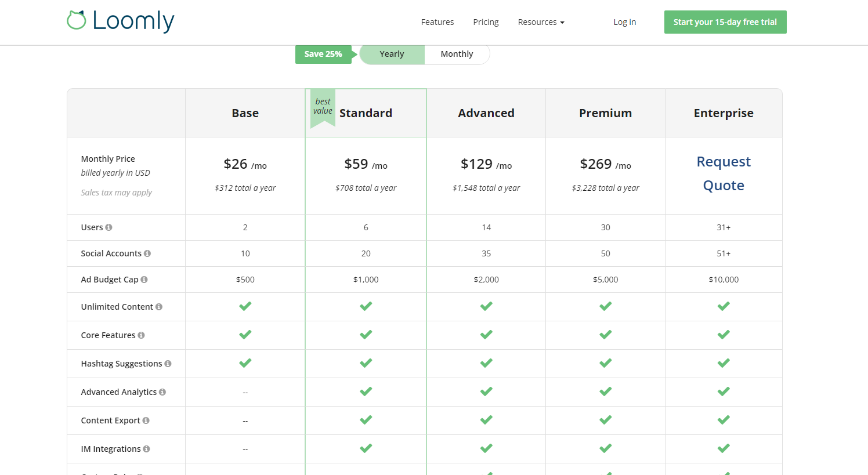Click info icon beside Ad Budget Cap

[x=144, y=280]
